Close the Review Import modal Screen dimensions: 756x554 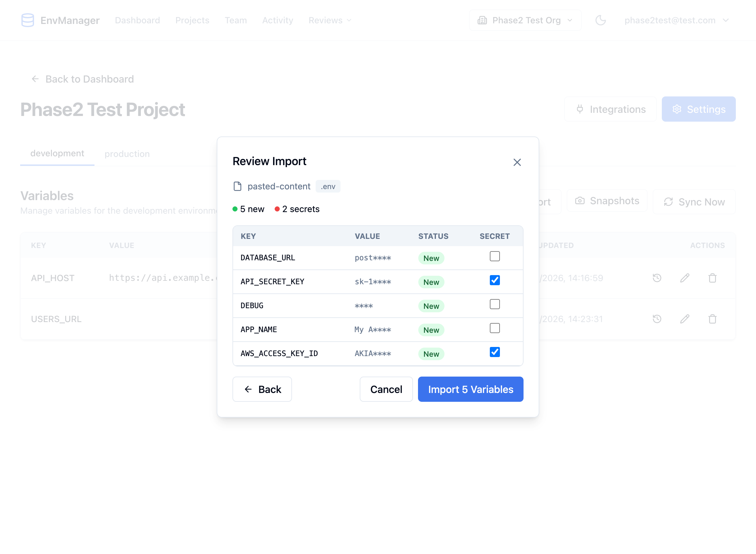point(517,162)
